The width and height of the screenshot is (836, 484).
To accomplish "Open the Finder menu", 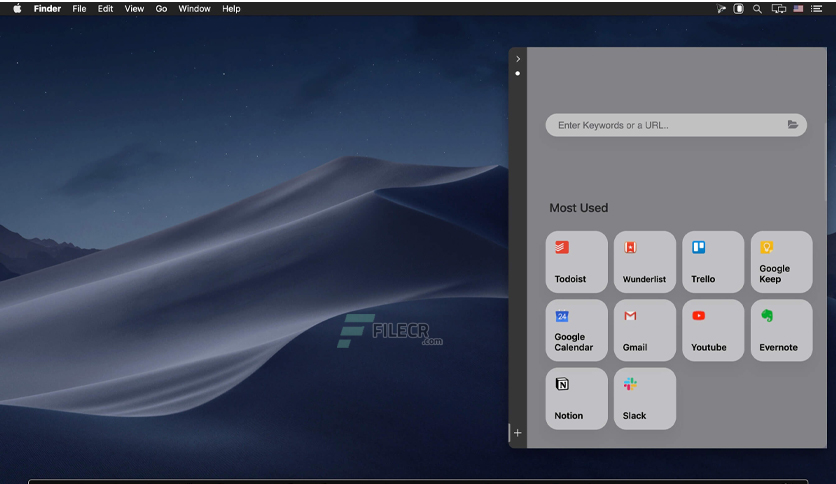I will pos(47,9).
